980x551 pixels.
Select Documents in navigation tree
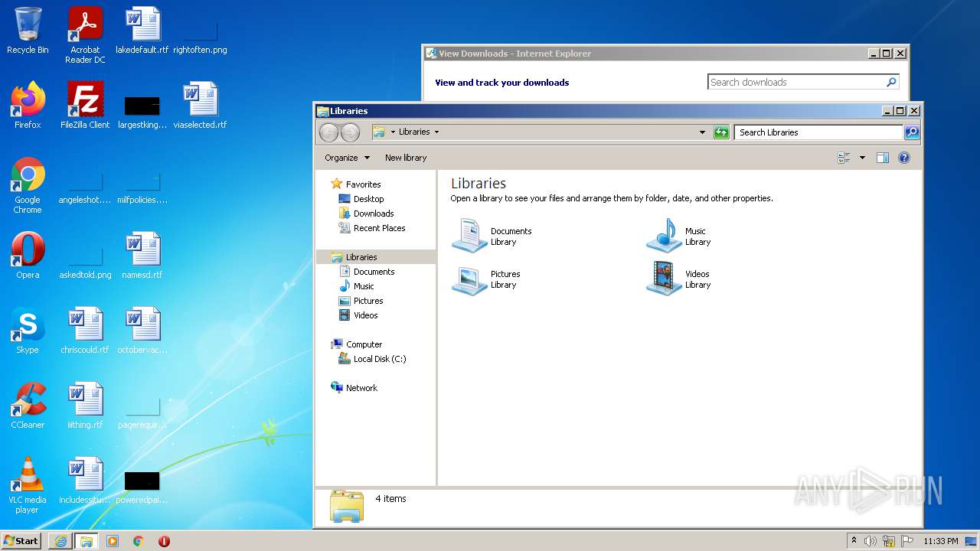(374, 272)
